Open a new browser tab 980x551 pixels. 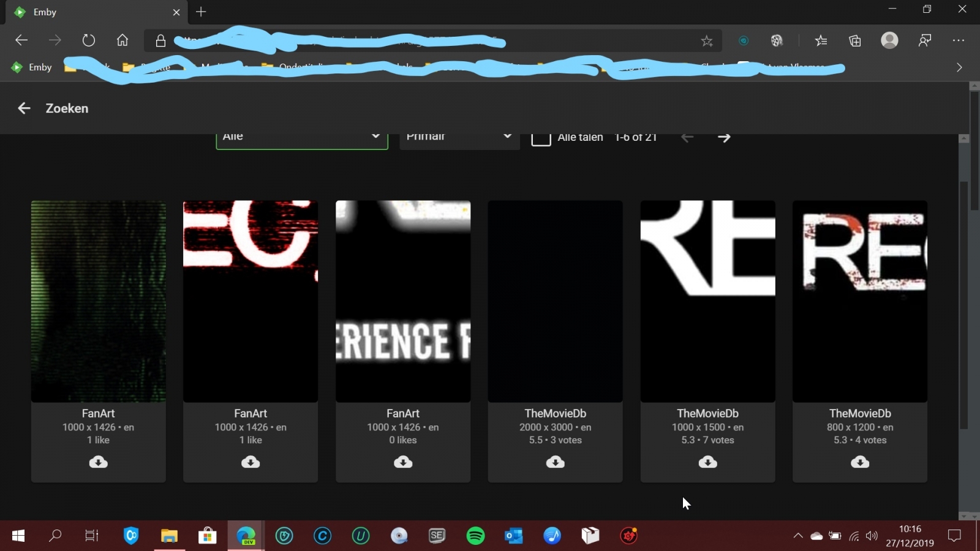(201, 12)
